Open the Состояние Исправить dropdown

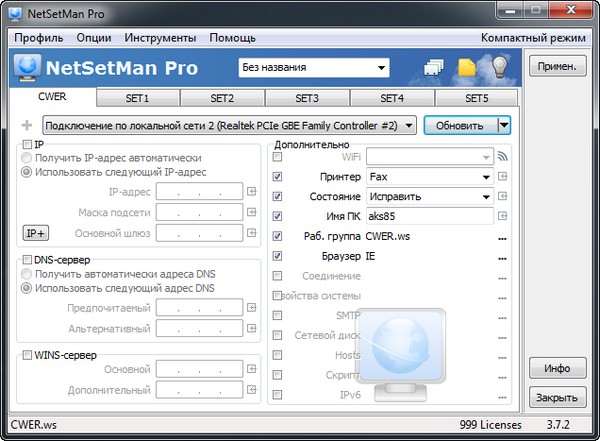click(430, 196)
